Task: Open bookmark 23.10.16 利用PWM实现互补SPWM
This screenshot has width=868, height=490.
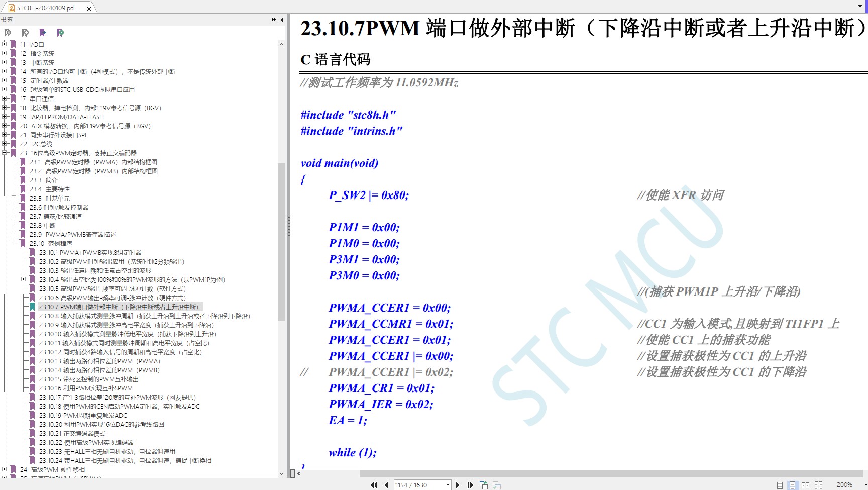Action: [x=86, y=388]
